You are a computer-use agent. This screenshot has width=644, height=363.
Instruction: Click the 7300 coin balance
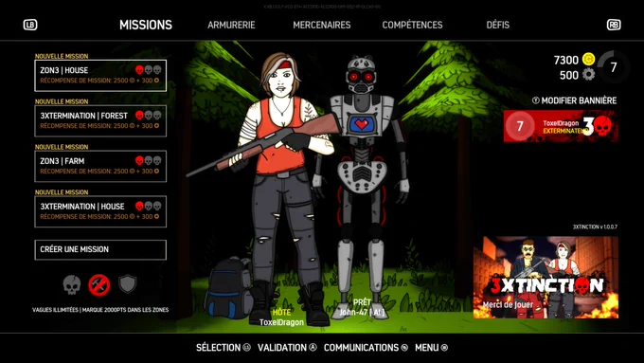click(x=566, y=60)
